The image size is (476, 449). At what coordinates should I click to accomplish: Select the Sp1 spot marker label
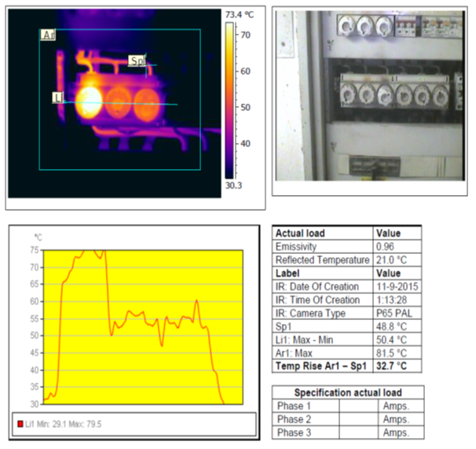pos(137,61)
